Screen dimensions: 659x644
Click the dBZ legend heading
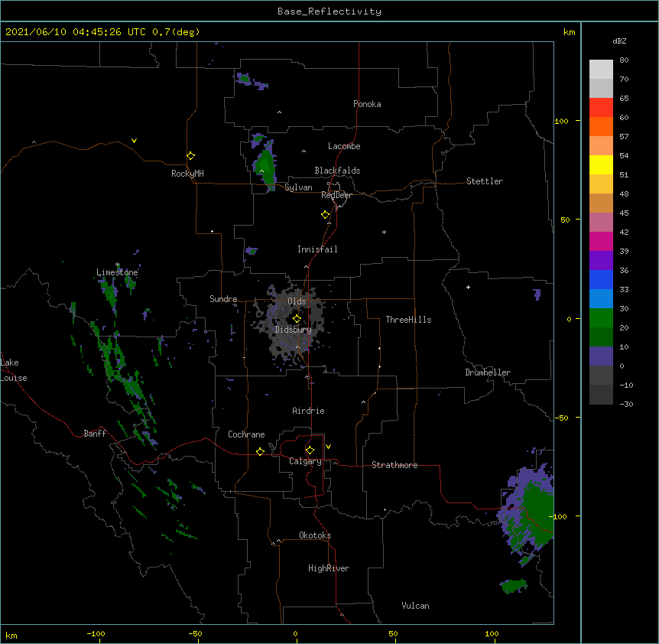click(619, 41)
